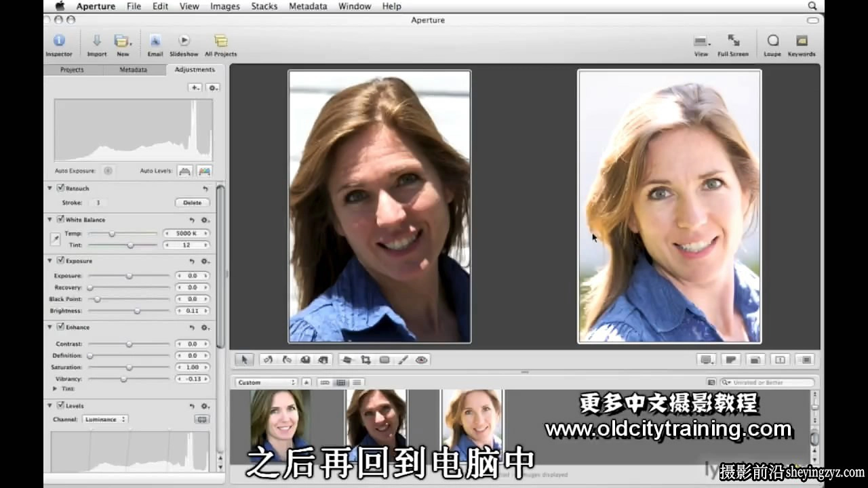The height and width of the screenshot is (488, 868).
Task: Switch browser to Filmstrip view
Action: pyautogui.click(x=325, y=382)
